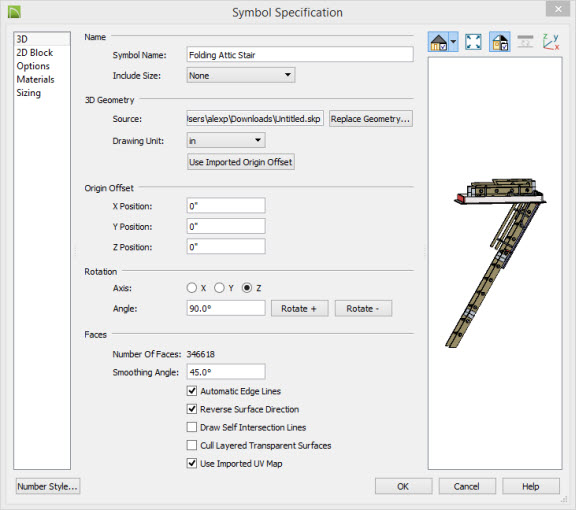576x510 pixels.
Task: Uncheck Automatic Edge Lines
Action: point(192,391)
